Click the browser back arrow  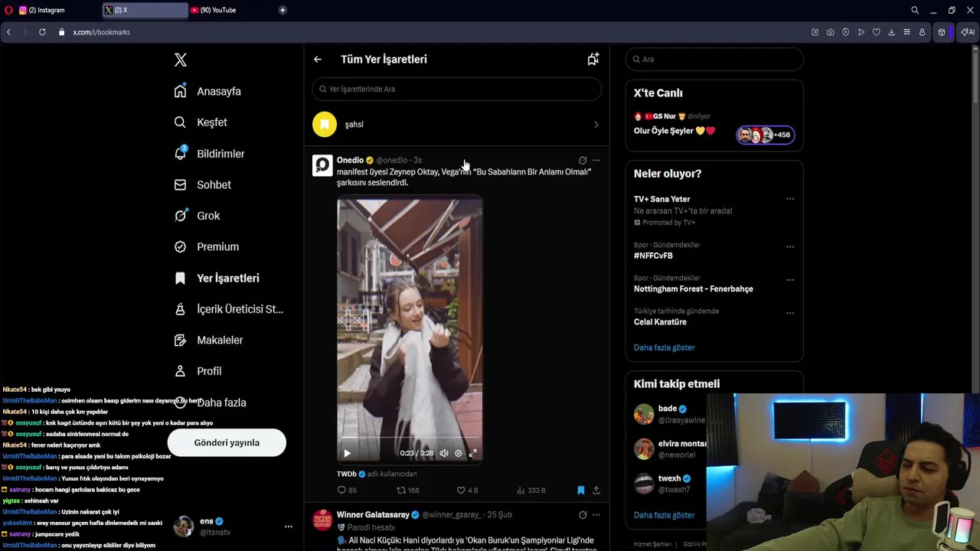coord(8,32)
